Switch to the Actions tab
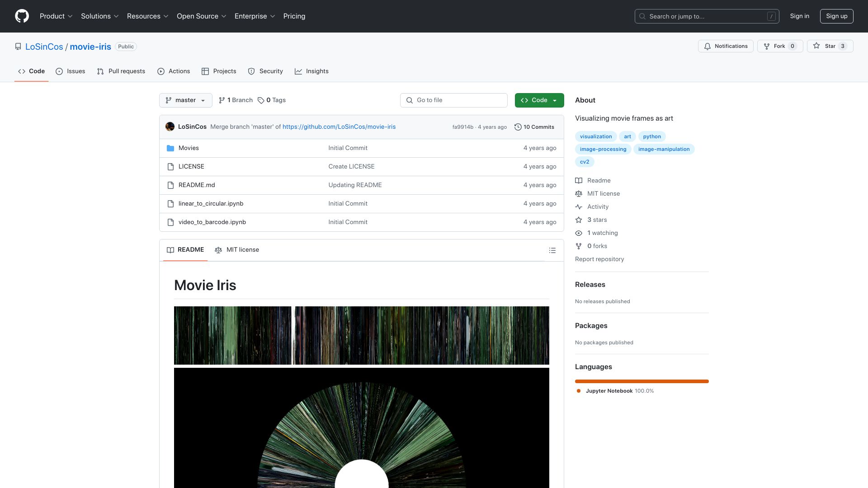Screen dimensions: 868x488 click(174, 71)
